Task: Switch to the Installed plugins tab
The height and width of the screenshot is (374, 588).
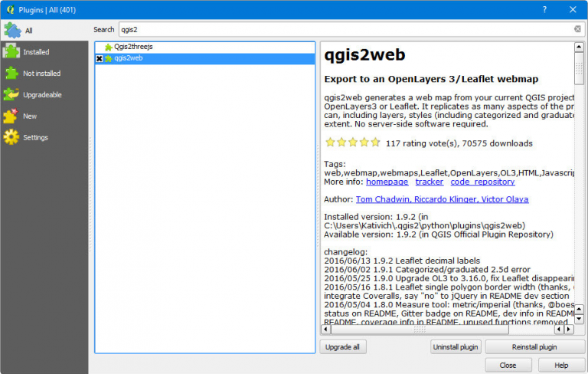Action: coord(44,52)
